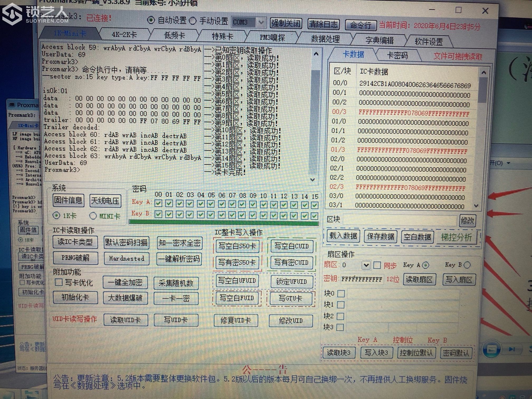Click the 天线电压 button
Screen dimensions: 532x399
(105, 201)
